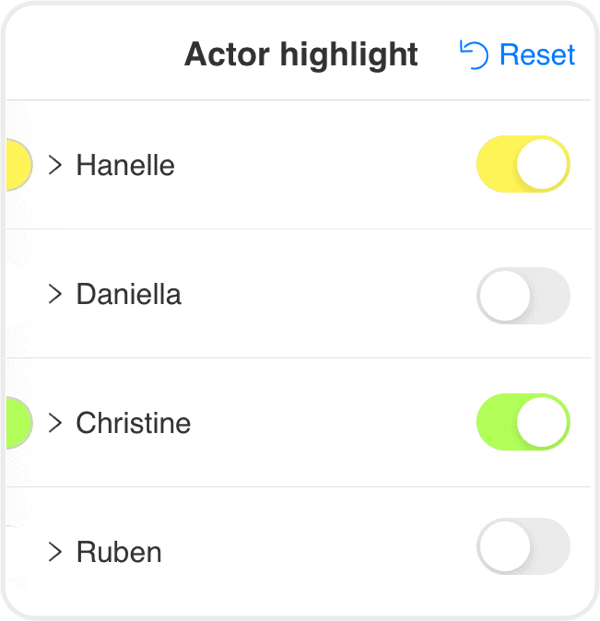Choose the green color swatch beside Christine

click(x=19, y=423)
